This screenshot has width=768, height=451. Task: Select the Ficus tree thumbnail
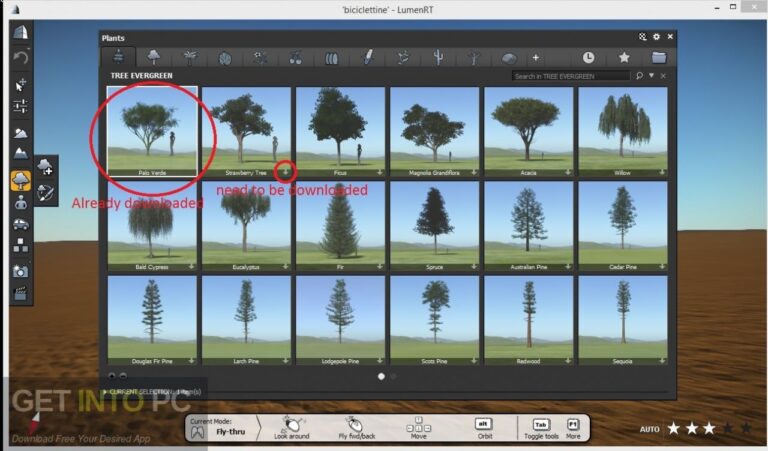coord(340,131)
